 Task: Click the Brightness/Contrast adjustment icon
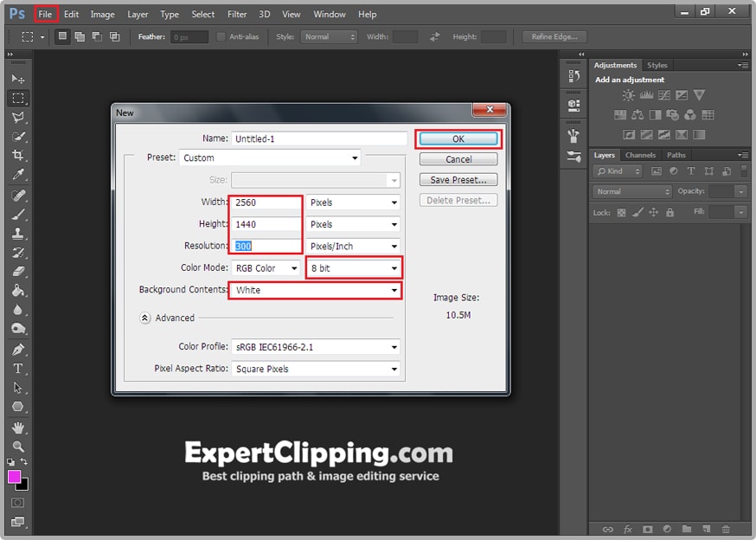point(629,95)
